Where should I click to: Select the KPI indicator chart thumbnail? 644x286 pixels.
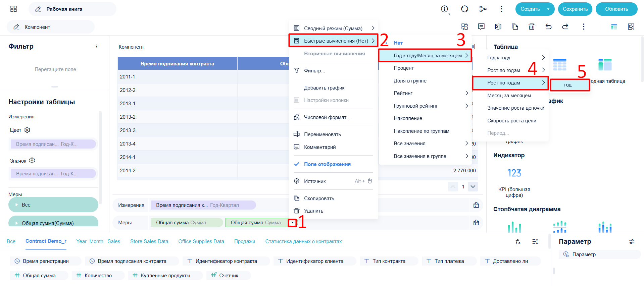[514, 173]
